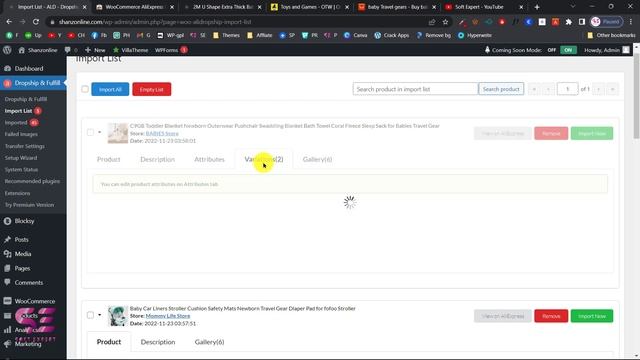Tick the select-all checkbox beside Import All
Viewport: 640px width, 360px height.
[85, 89]
